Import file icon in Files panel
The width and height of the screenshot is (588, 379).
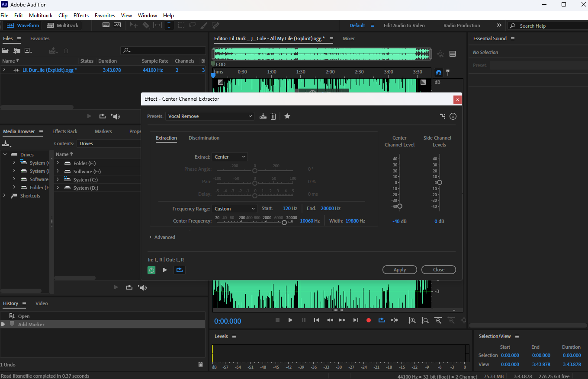17,51
